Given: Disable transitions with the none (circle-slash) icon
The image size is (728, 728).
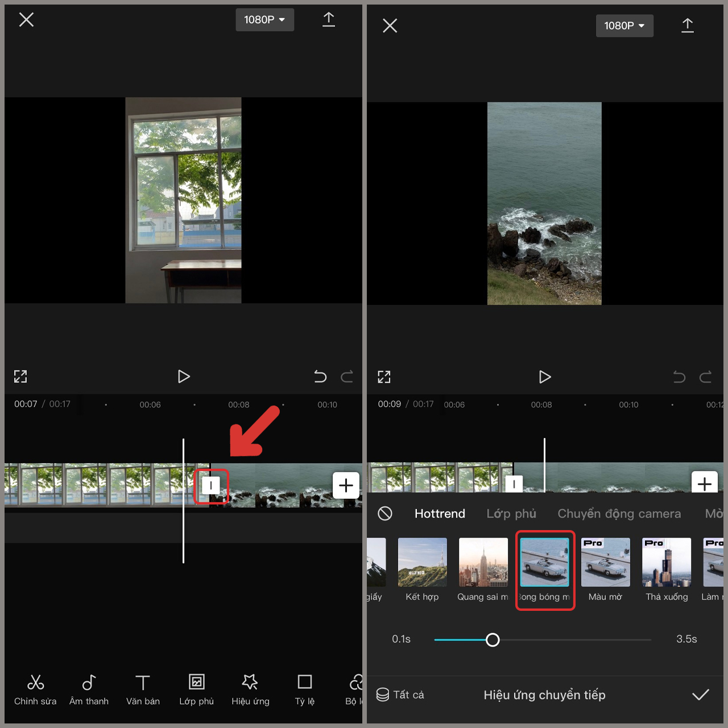Looking at the screenshot, I should tap(385, 513).
